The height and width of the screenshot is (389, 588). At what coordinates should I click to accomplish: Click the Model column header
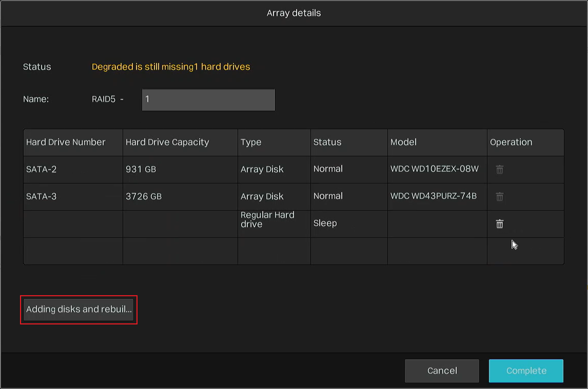point(437,142)
